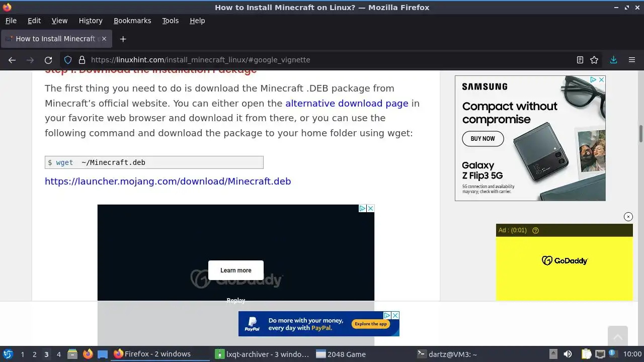Viewport: 644px width, 362px height.
Task: Click the PayPal logo in banner
Action: pyautogui.click(x=252, y=324)
